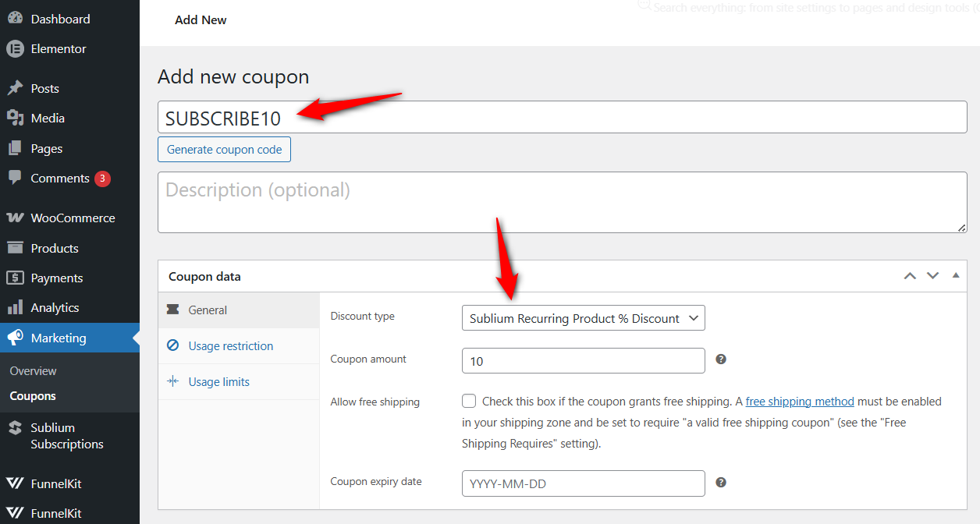Open Products via its box icon
This screenshot has width=980, height=524.
15,248
